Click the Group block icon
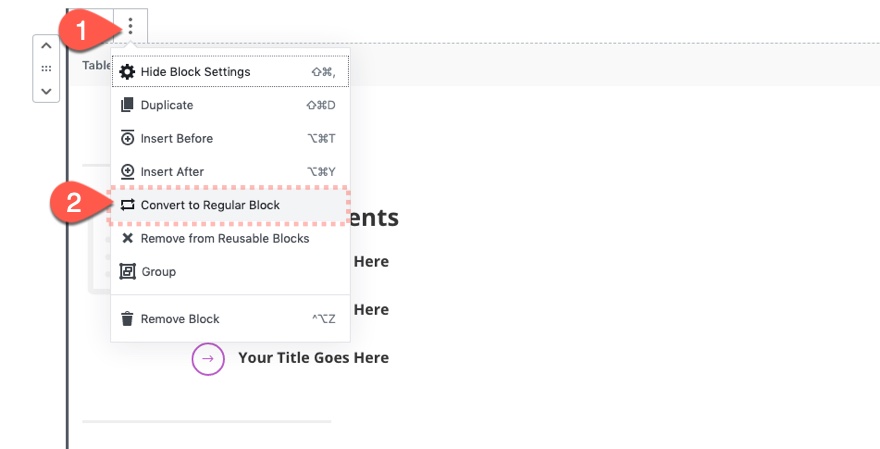880x449 pixels. 127,272
